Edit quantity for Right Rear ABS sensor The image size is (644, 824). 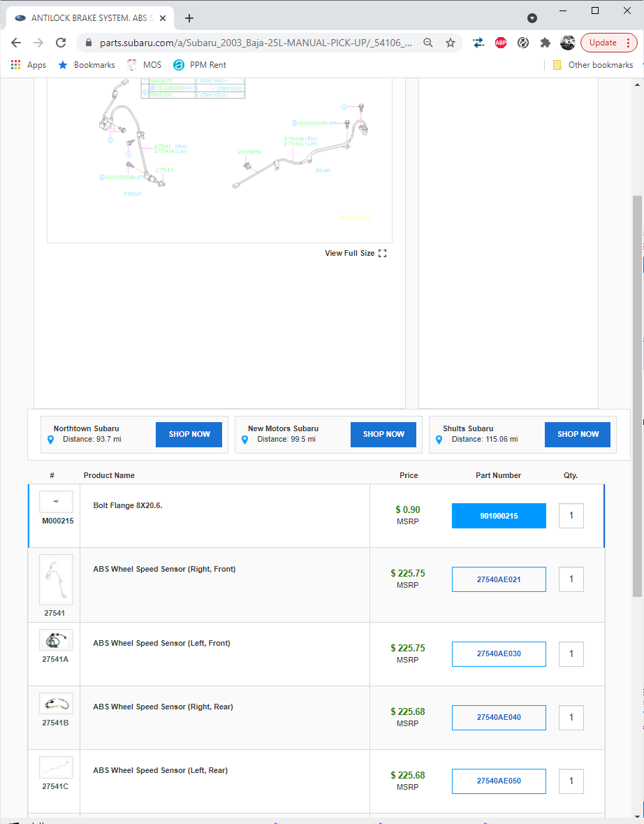pyautogui.click(x=571, y=718)
